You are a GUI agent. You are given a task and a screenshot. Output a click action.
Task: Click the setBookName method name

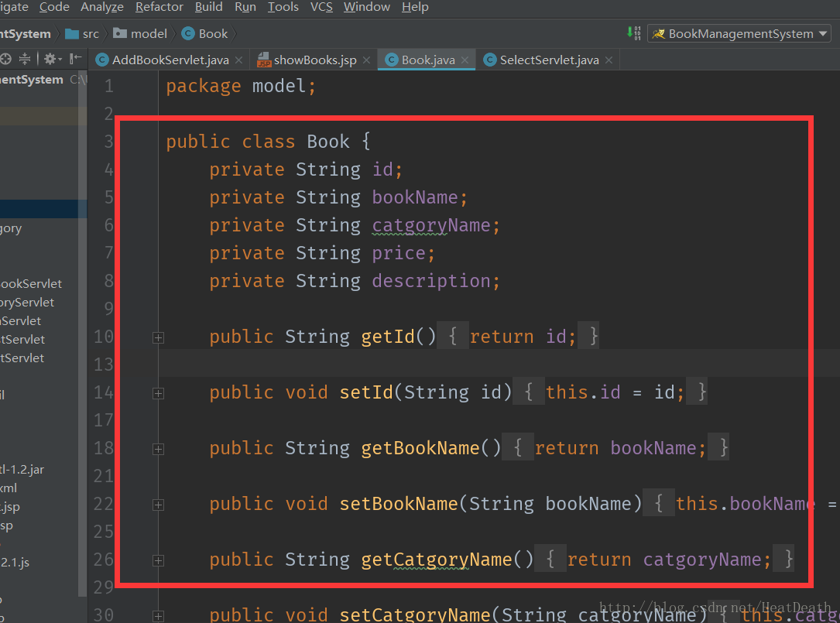(399, 504)
